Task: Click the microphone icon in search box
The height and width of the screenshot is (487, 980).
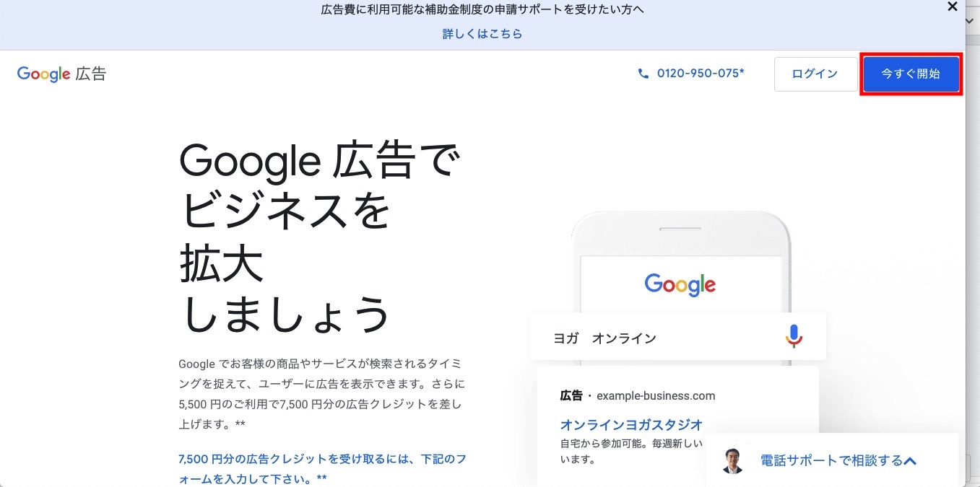Action: point(794,336)
